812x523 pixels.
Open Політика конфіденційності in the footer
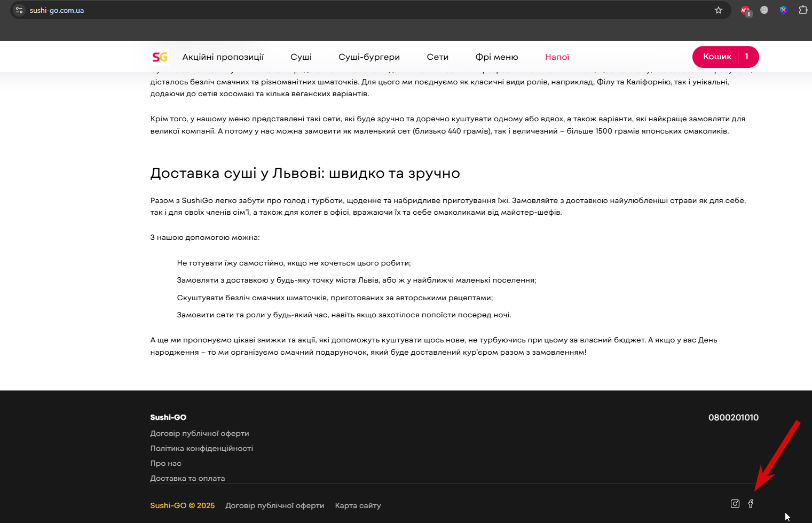pyautogui.click(x=202, y=448)
